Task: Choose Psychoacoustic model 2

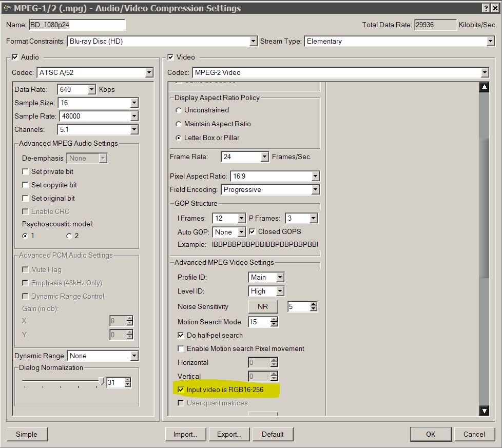Action: coord(69,236)
